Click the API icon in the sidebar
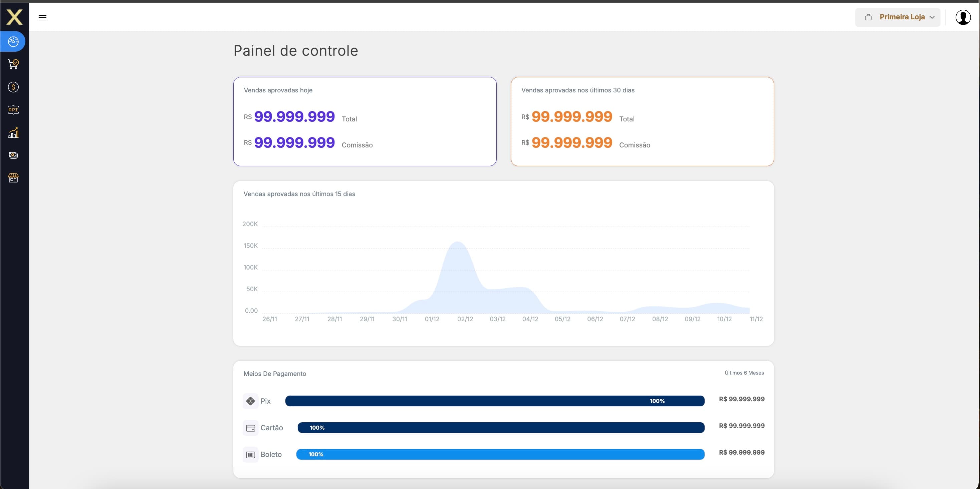 [13, 109]
